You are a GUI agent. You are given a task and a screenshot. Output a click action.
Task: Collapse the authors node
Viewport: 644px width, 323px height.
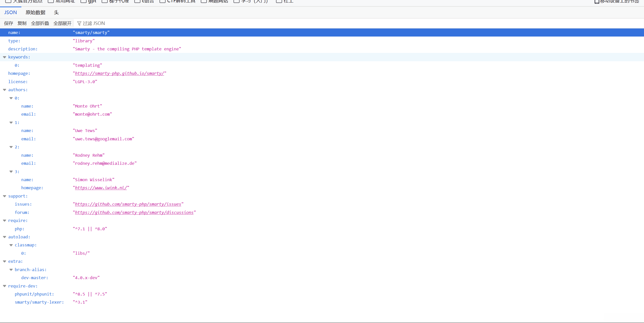click(5, 90)
